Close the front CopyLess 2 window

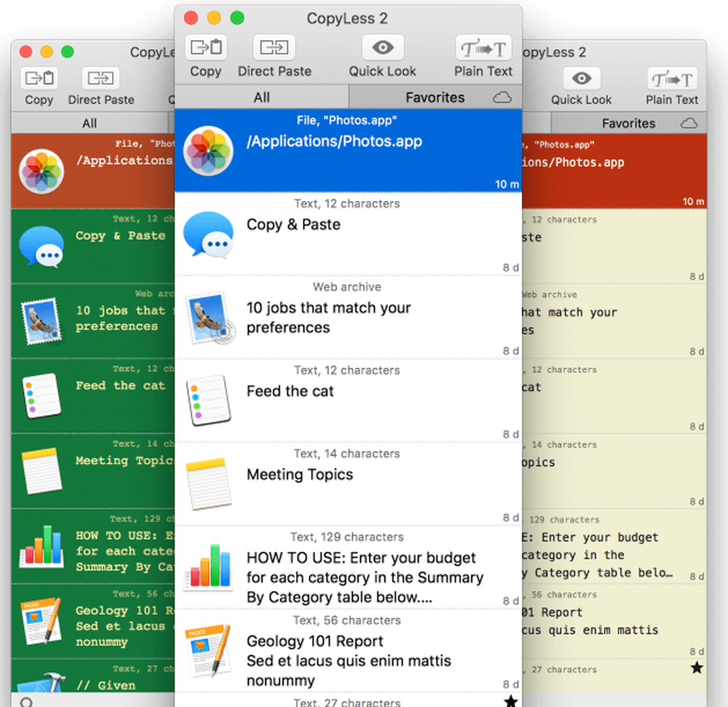(191, 18)
